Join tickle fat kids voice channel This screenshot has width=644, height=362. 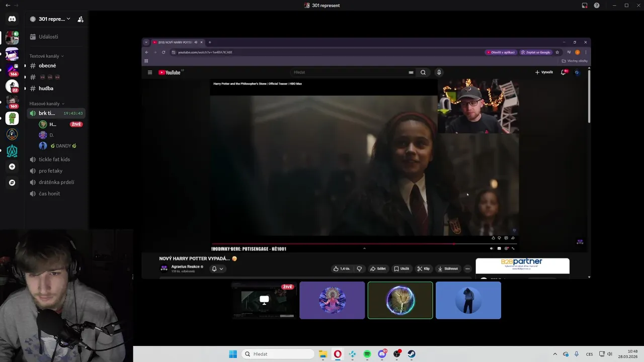[x=55, y=159]
